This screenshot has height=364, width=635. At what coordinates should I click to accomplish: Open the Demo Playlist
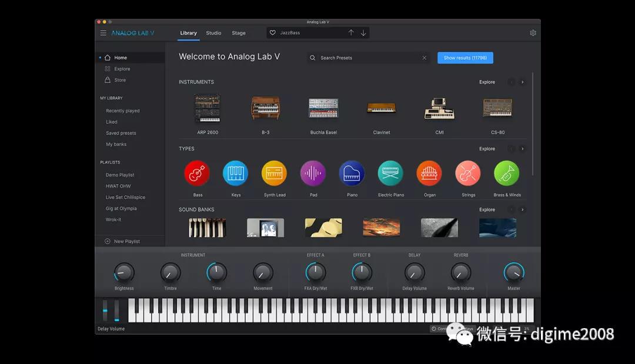tap(120, 175)
